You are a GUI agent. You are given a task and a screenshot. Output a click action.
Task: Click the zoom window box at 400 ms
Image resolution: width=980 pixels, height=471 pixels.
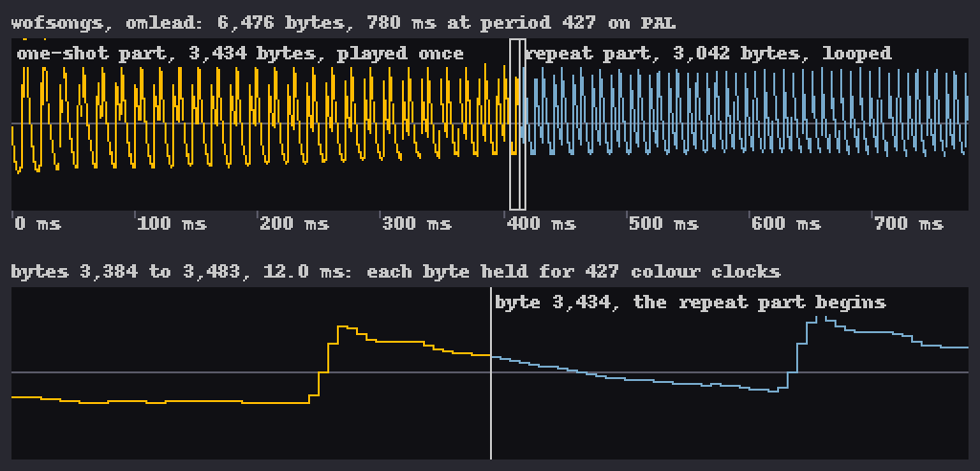tap(518, 124)
